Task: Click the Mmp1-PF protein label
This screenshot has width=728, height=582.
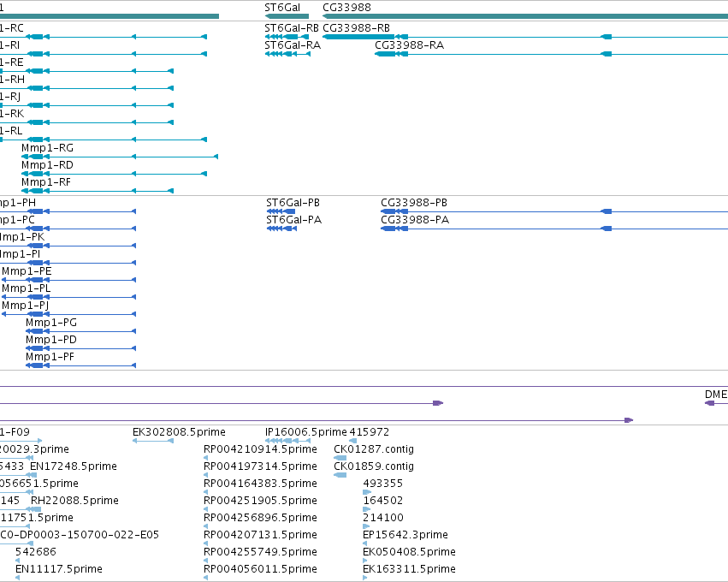Action: (50, 357)
